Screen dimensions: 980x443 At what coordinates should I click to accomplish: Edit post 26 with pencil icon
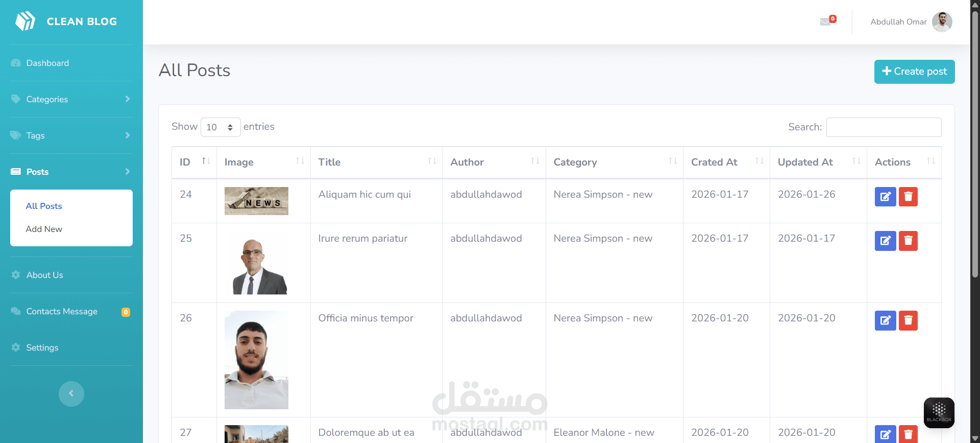pos(886,320)
